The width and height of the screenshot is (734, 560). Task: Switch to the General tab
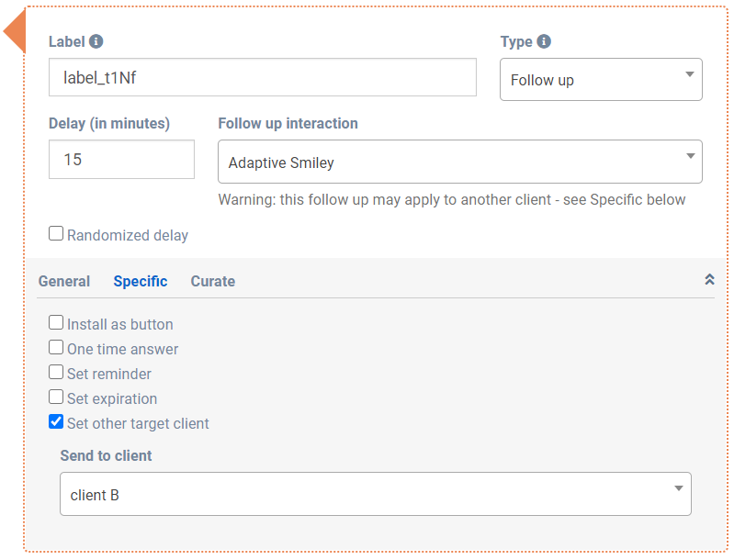[x=64, y=282]
